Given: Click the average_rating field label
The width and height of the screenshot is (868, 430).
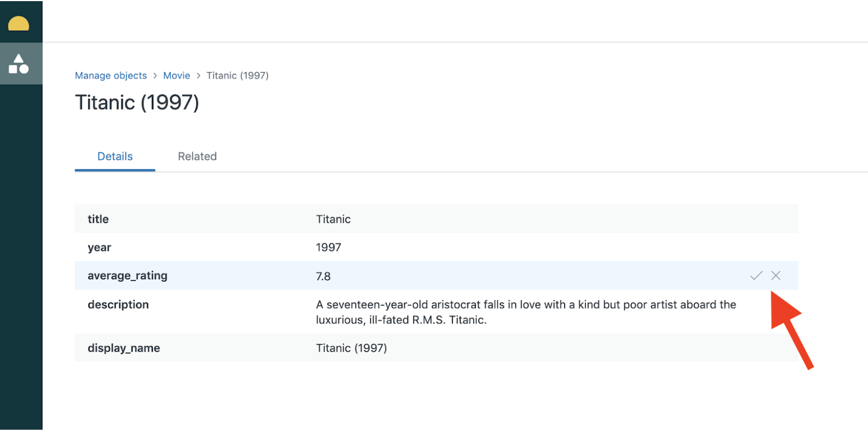Looking at the screenshot, I should pyautogui.click(x=127, y=275).
